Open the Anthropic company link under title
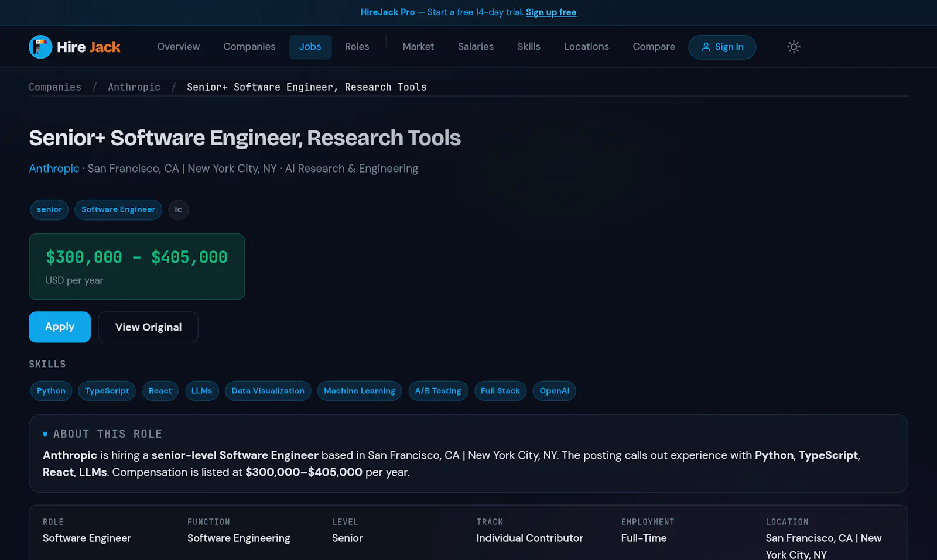Screen dimensions: 937x560 [x=54, y=169]
